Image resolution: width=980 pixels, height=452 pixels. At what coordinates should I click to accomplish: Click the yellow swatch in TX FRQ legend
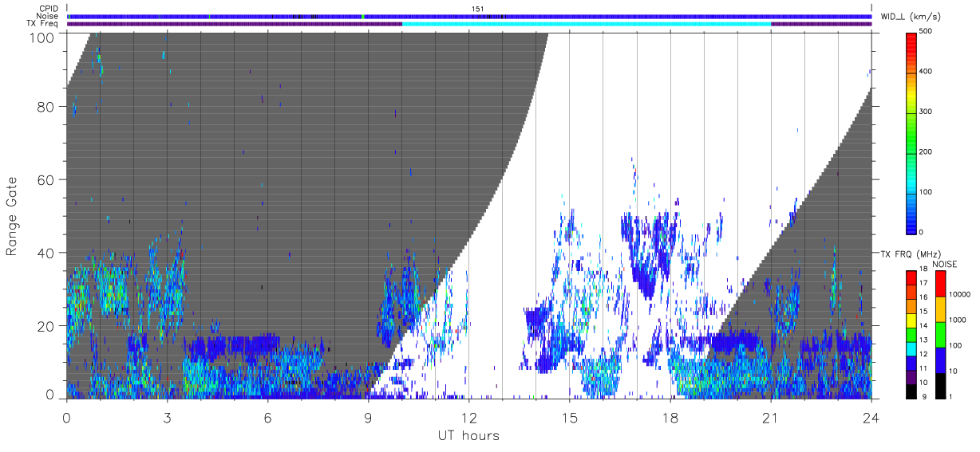(911, 320)
